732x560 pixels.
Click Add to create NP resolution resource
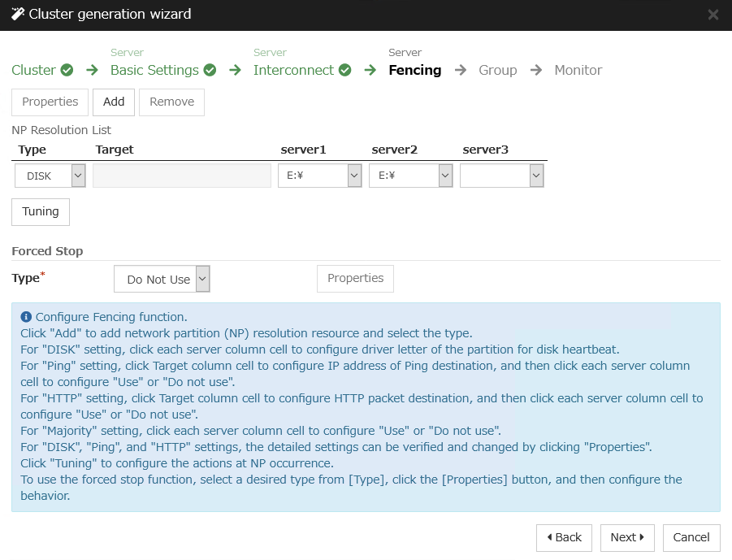(x=114, y=102)
